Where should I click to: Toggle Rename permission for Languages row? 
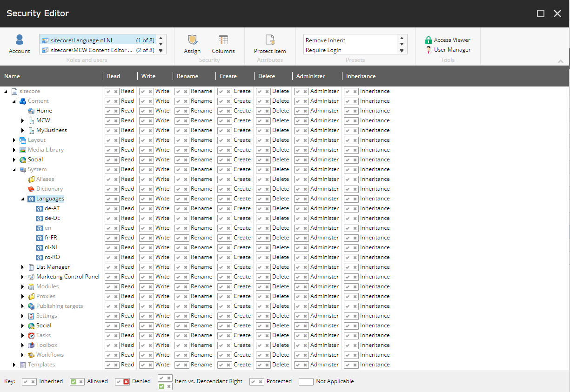point(181,199)
